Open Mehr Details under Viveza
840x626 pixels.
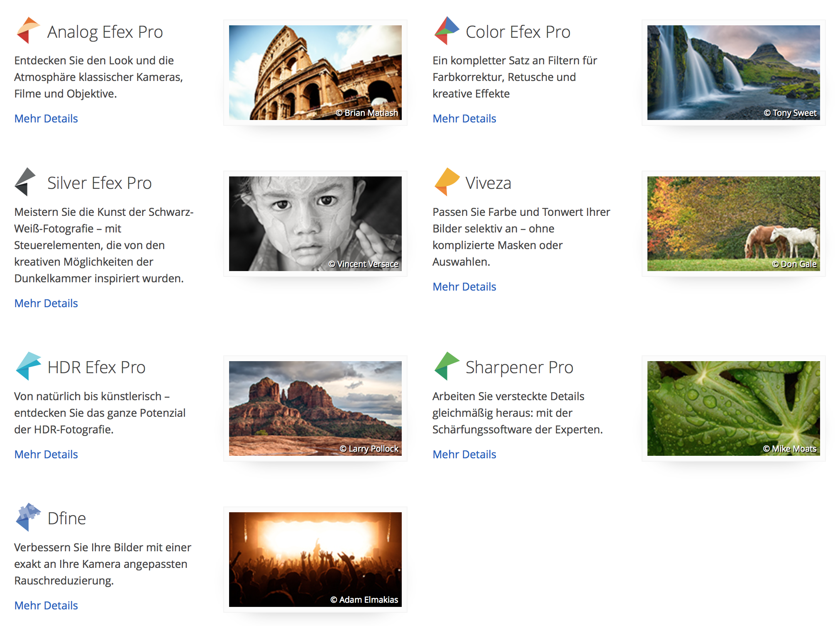pyautogui.click(x=464, y=287)
